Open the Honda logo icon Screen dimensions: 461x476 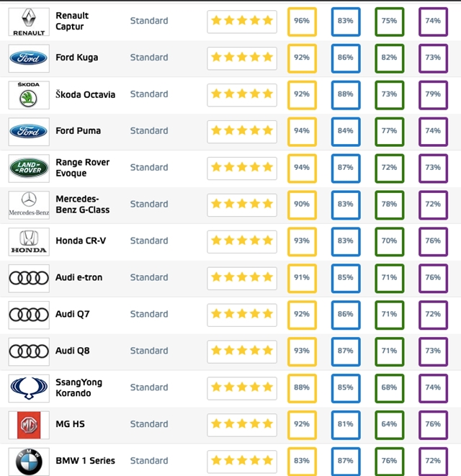click(x=29, y=242)
